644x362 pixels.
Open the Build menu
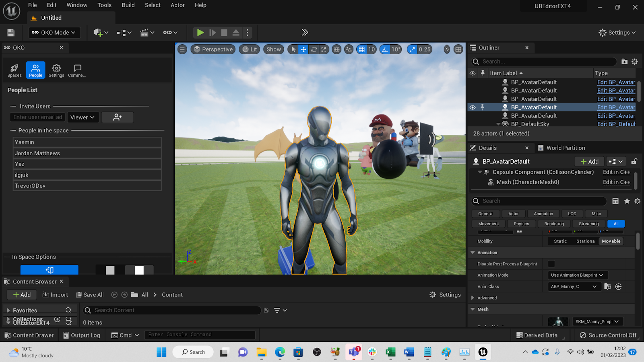pyautogui.click(x=128, y=5)
